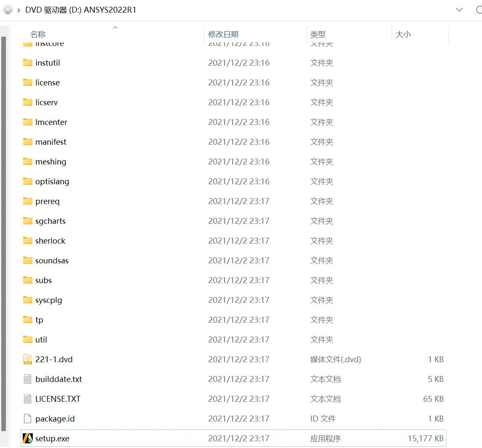Click the optislang folder icon
This screenshot has height=448, width=482.
click(28, 181)
